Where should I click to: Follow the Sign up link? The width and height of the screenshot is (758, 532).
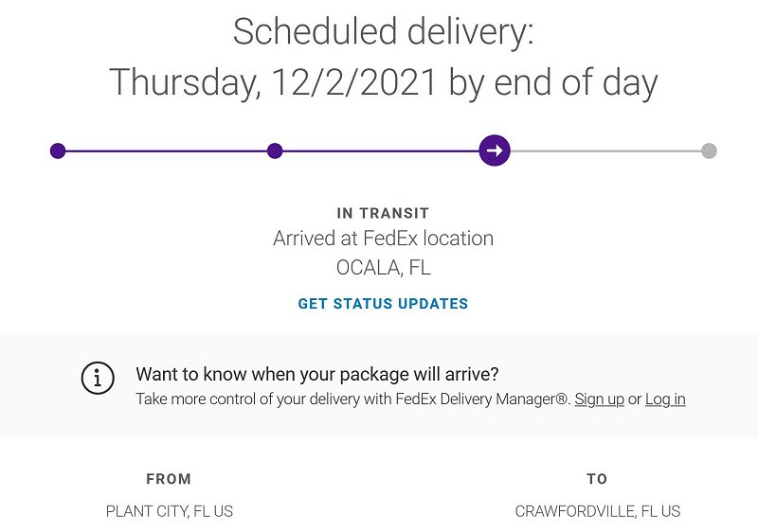pos(599,399)
